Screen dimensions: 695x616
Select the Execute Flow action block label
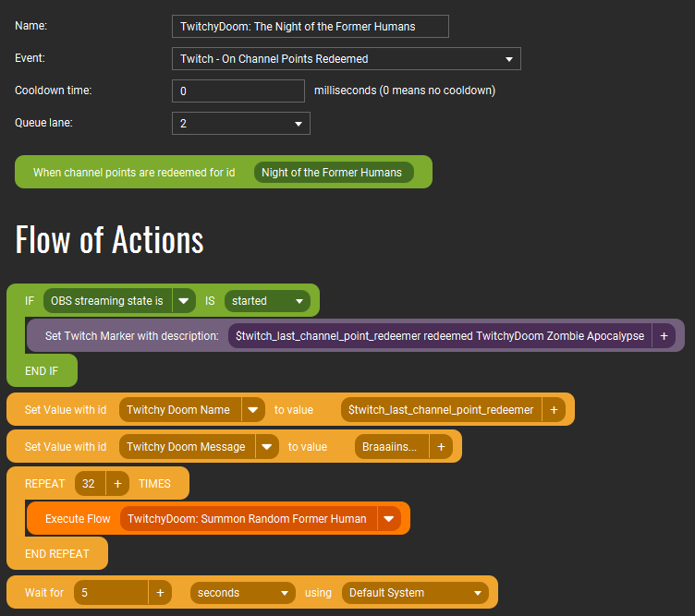pos(78,519)
